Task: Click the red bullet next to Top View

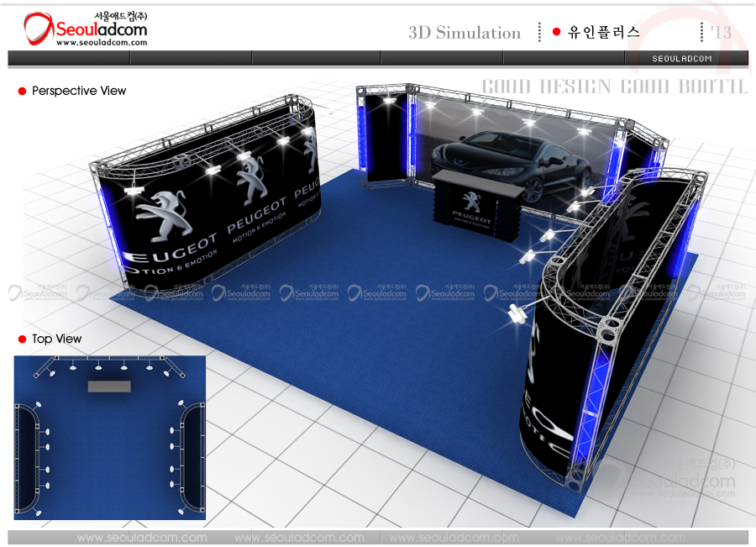Action: (x=23, y=339)
